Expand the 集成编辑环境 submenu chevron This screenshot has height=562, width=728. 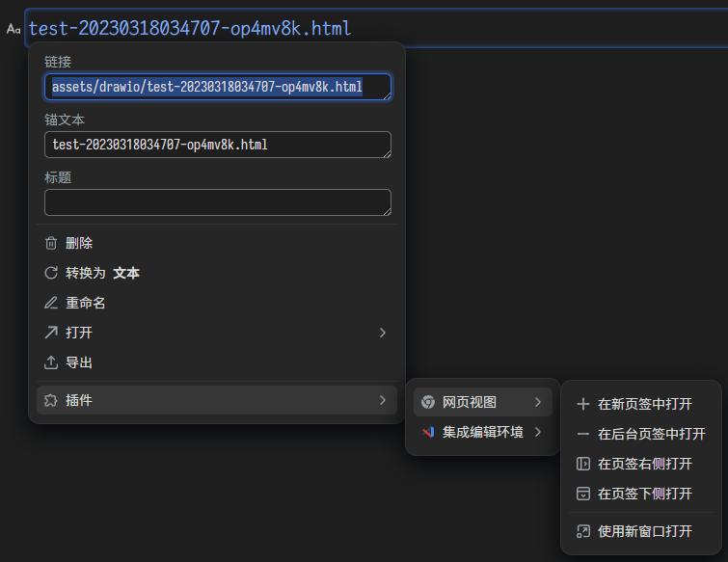(x=538, y=432)
